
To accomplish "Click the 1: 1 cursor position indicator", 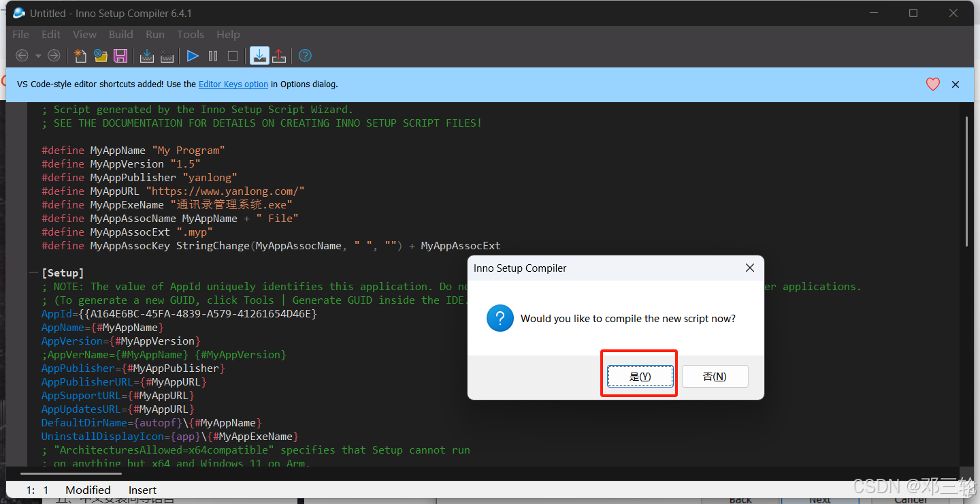I will (37, 490).
